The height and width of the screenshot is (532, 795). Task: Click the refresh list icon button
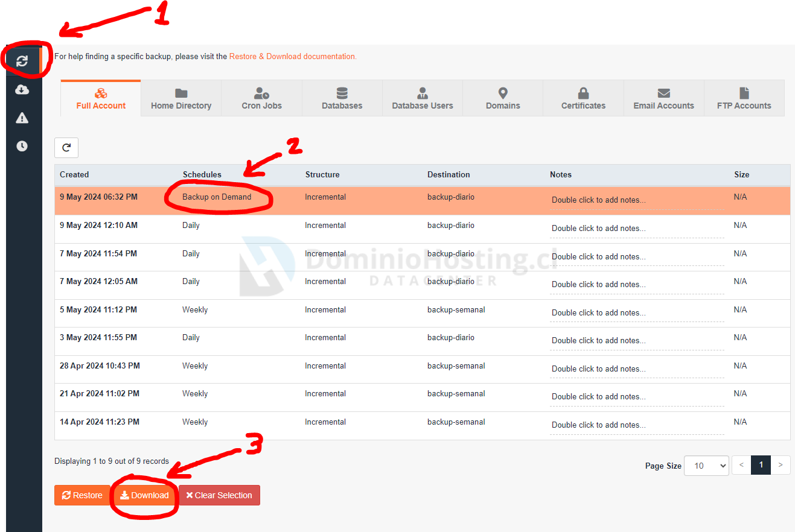click(66, 147)
